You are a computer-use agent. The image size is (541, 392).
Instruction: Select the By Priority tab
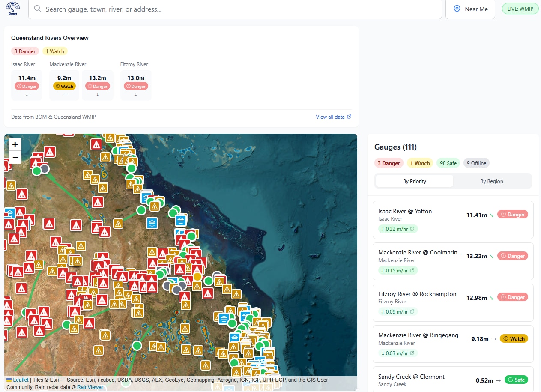pyautogui.click(x=414, y=181)
